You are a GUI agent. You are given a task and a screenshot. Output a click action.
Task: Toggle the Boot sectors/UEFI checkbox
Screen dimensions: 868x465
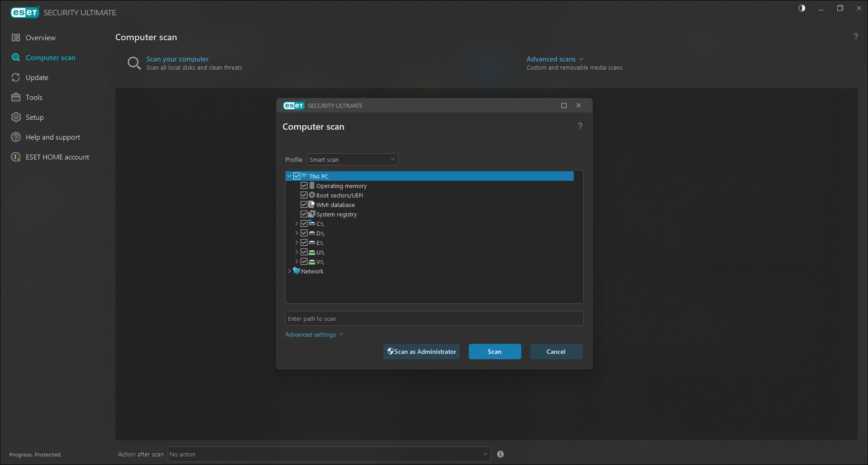tap(304, 195)
